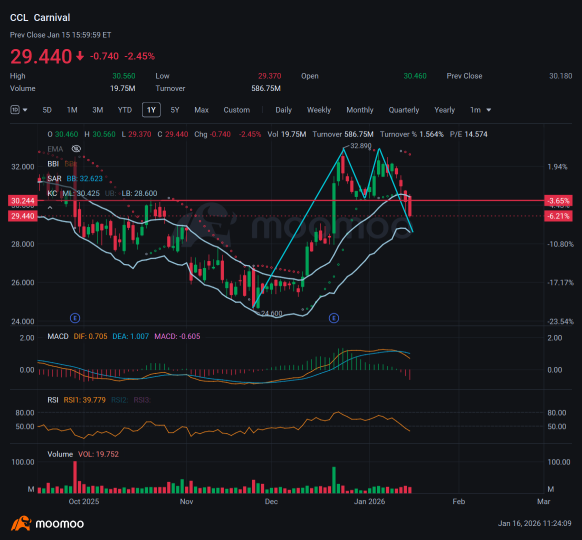Image resolution: width=582 pixels, height=540 pixels.
Task: Choose the Quarterly candle period
Action: pyautogui.click(x=404, y=110)
